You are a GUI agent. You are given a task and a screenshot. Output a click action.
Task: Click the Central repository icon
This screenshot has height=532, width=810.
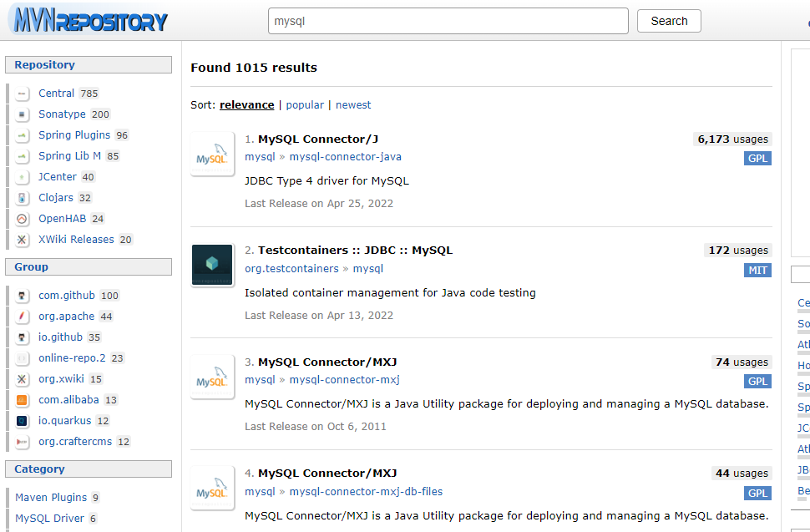pyautogui.click(x=22, y=94)
